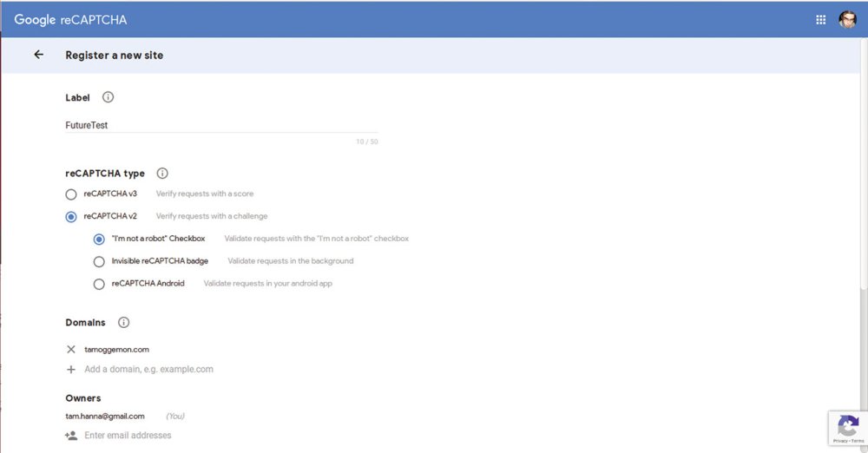Open the Google apps grid icon
This screenshot has width=868, height=453.
(x=820, y=20)
